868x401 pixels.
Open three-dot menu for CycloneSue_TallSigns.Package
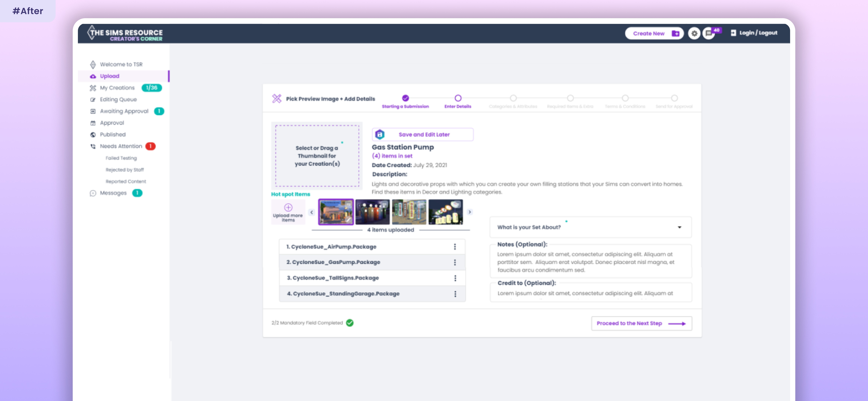tap(455, 278)
